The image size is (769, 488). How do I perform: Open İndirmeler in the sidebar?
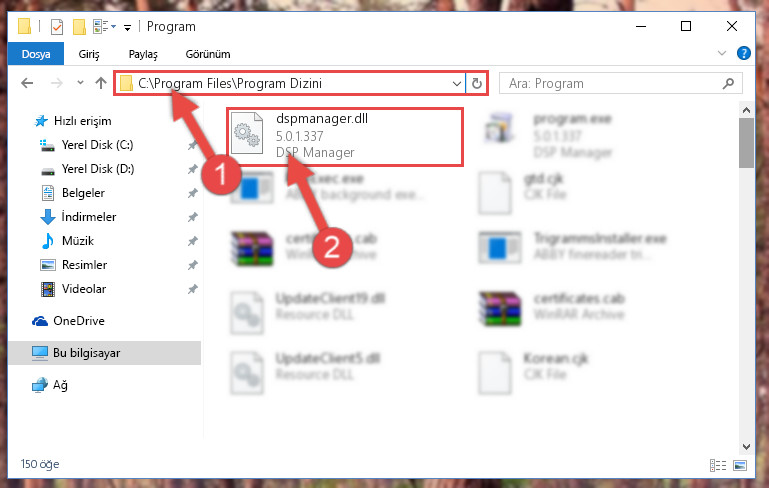click(89, 217)
